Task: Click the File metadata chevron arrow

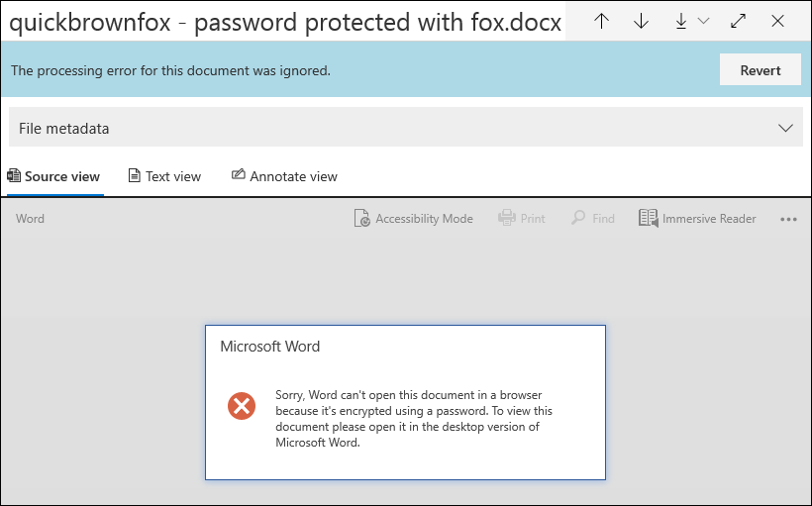Action: (x=785, y=128)
